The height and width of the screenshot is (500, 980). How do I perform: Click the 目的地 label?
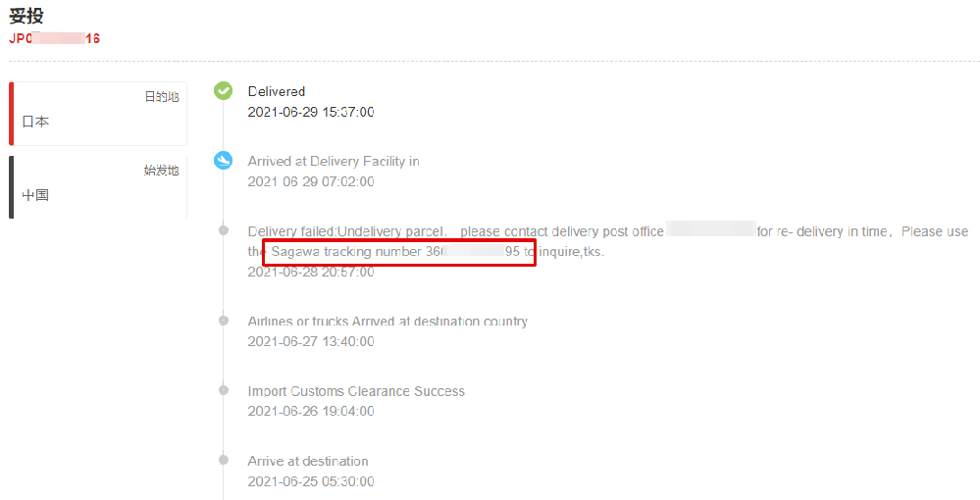coord(162,97)
